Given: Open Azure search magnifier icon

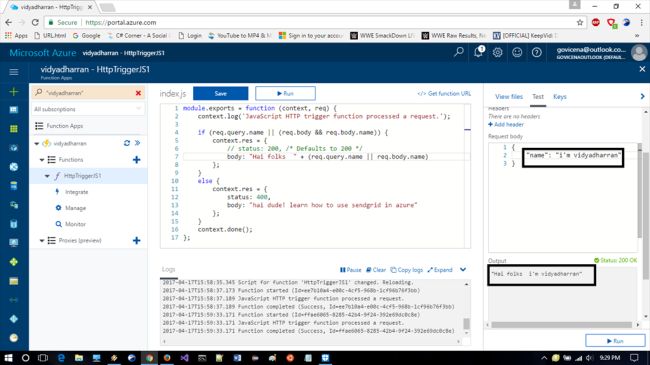Looking at the screenshot, I should click(459, 52).
